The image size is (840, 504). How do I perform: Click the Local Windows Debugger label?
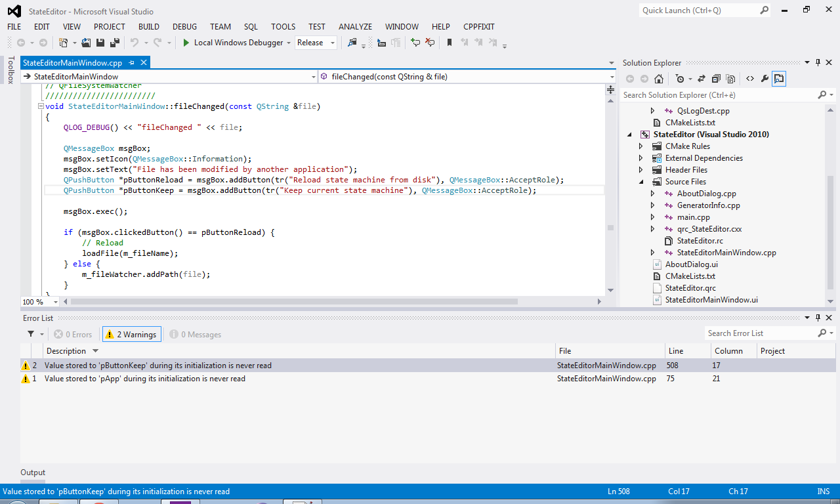(238, 43)
